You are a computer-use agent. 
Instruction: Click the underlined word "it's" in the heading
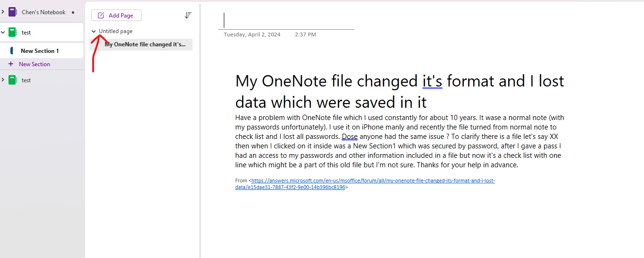pyautogui.click(x=432, y=81)
